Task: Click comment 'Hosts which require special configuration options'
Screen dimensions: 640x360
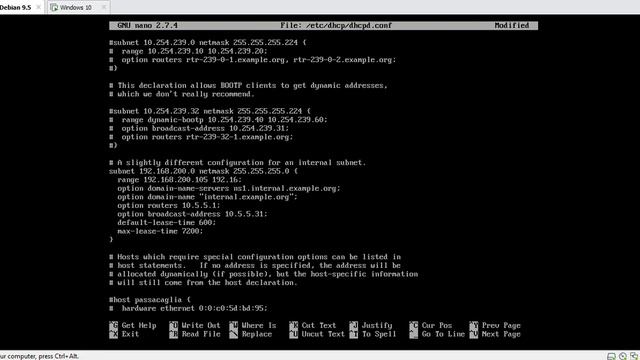Action: tap(255, 257)
